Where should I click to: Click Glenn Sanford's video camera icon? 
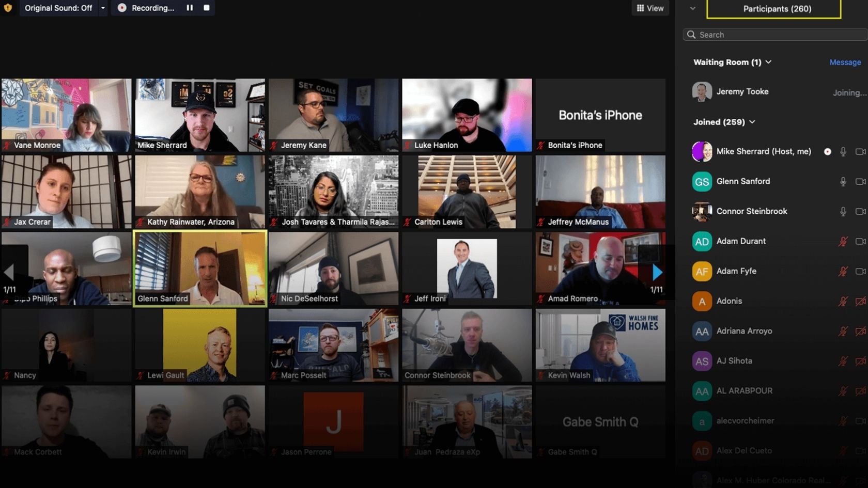click(860, 181)
